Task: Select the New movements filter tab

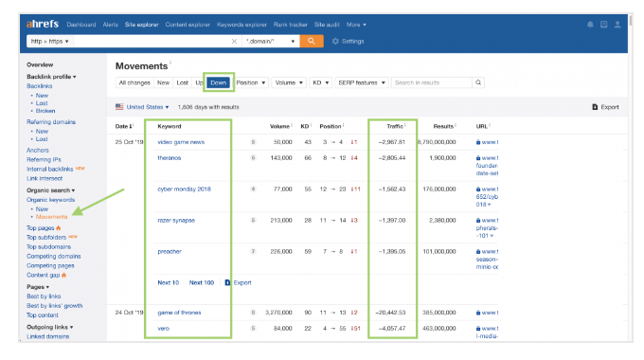Action: tap(163, 82)
